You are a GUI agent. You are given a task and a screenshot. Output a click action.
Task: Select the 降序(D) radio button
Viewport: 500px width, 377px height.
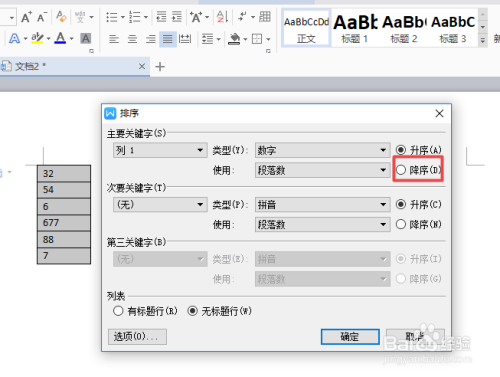coord(401,170)
